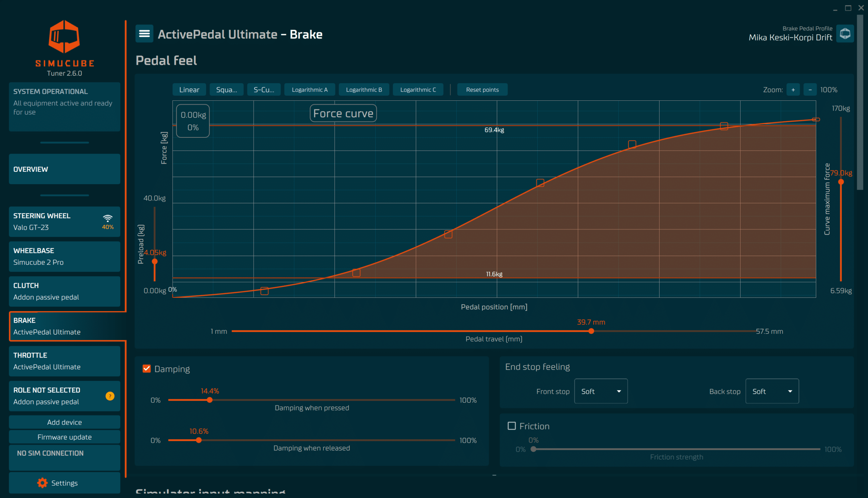
Task: Enable the Friction checkbox
Action: pyautogui.click(x=511, y=426)
